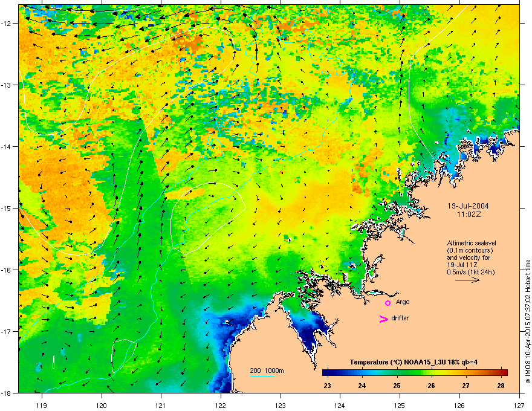The height and width of the screenshot is (411, 532).
Task: Click the longitude 122 axis label
Action: click(x=221, y=405)
